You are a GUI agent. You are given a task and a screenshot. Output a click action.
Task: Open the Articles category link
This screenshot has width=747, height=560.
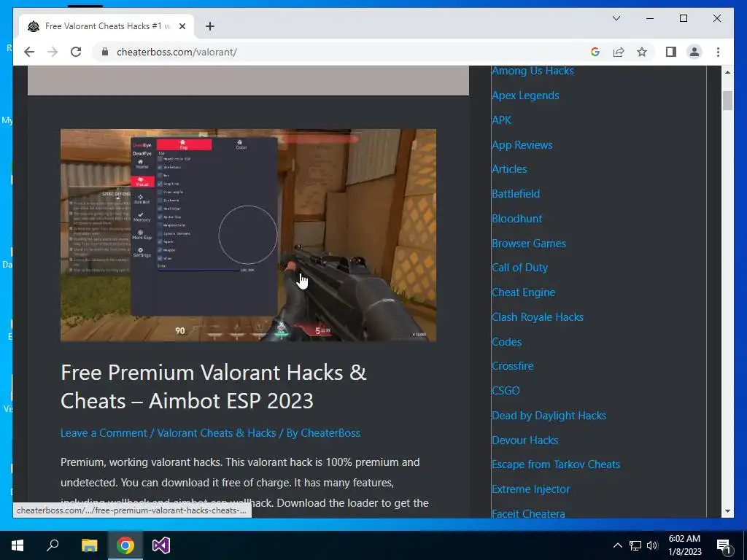click(509, 169)
